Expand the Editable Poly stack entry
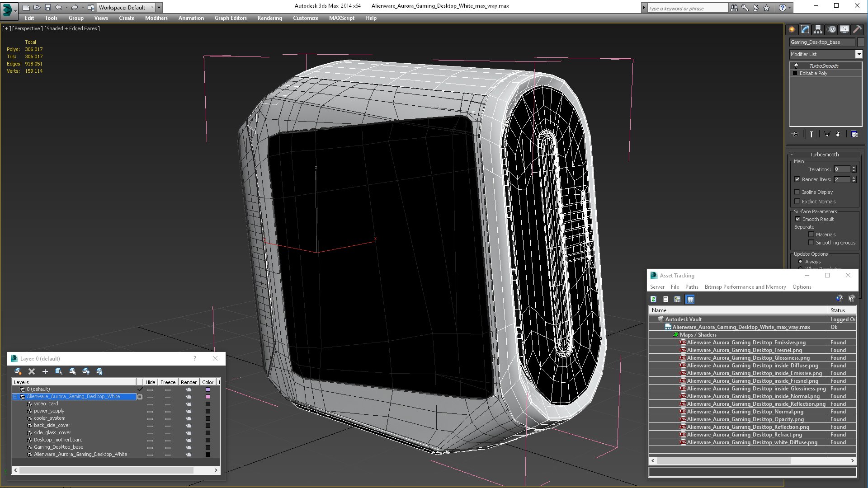Viewport: 868px width, 488px height. click(795, 73)
